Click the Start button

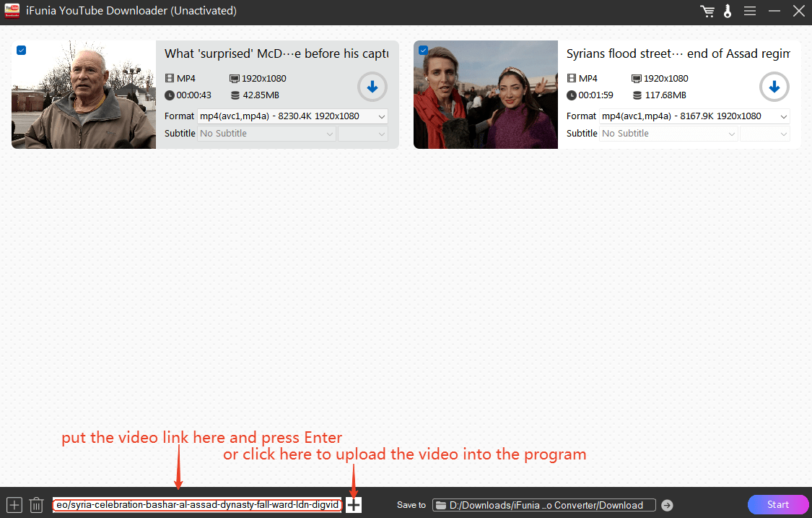pyautogui.click(x=777, y=504)
